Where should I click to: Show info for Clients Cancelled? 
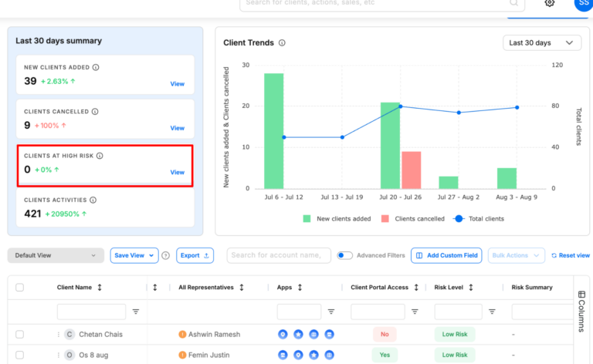95,111
